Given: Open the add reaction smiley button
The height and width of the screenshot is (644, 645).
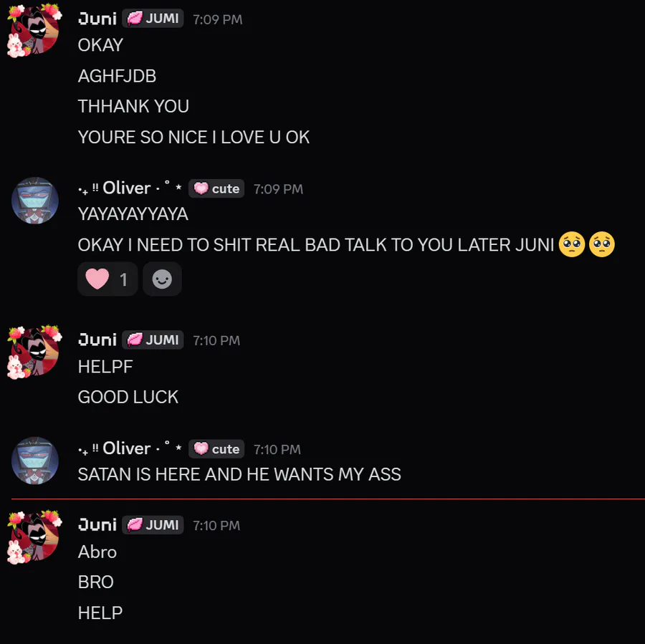Looking at the screenshot, I should [x=162, y=279].
